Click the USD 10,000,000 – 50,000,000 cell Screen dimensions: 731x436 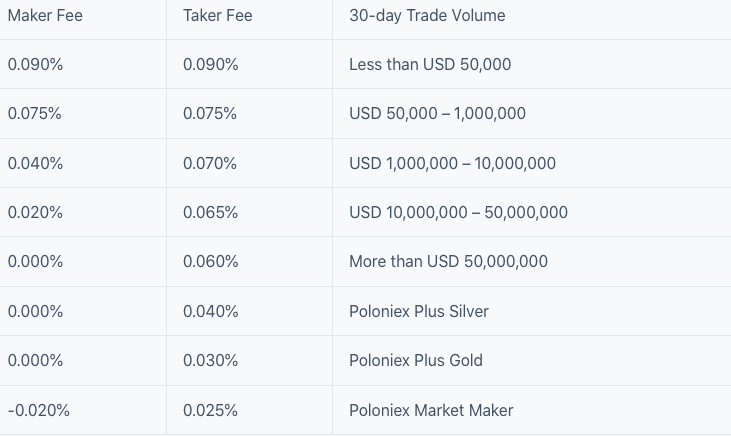click(x=458, y=212)
